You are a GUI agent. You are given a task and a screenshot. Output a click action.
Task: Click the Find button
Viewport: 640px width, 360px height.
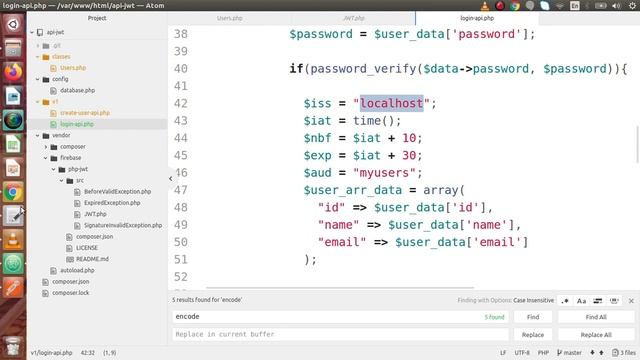click(x=533, y=317)
